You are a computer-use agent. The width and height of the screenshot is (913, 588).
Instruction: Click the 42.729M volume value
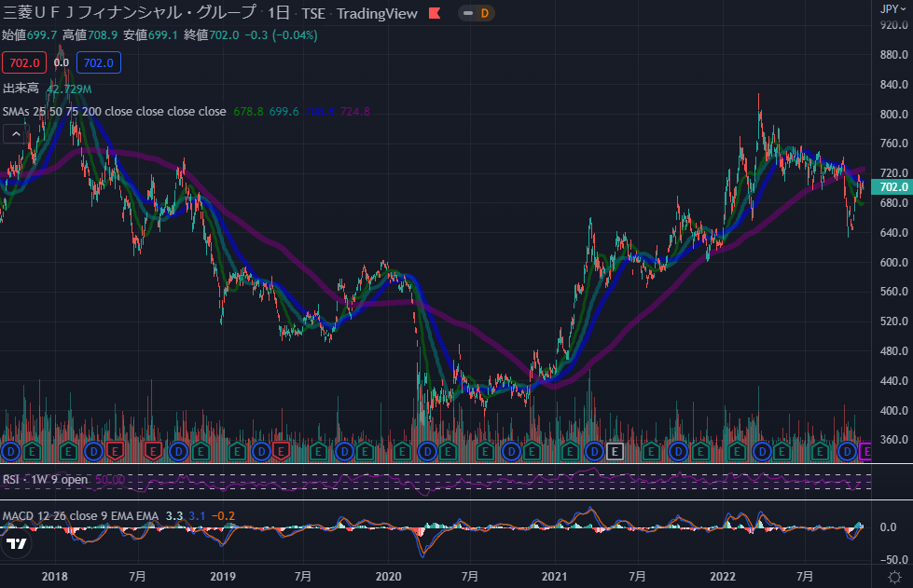69,89
